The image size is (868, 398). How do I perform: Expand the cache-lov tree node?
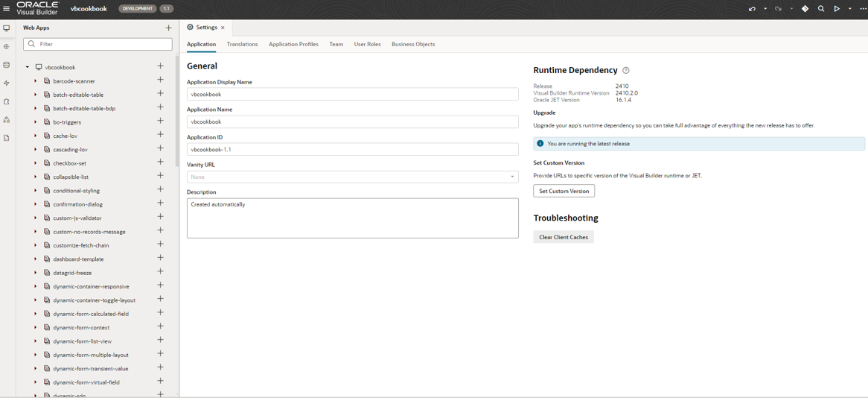(35, 136)
